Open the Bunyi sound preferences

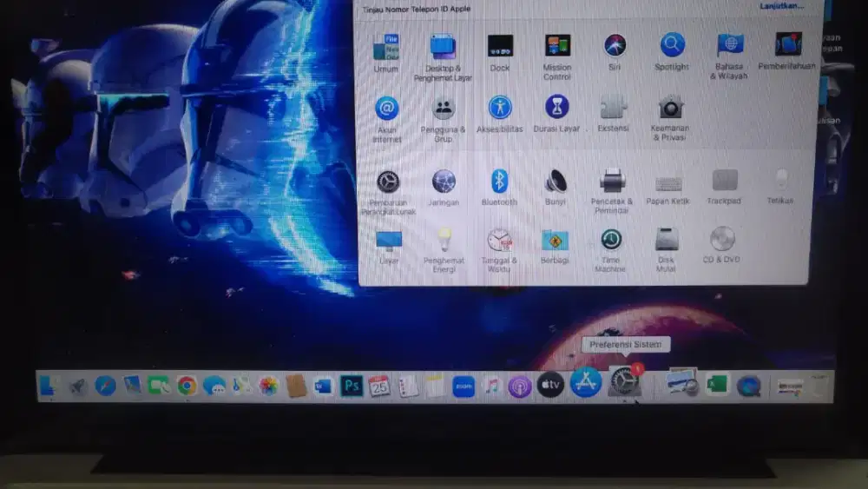coord(556,181)
